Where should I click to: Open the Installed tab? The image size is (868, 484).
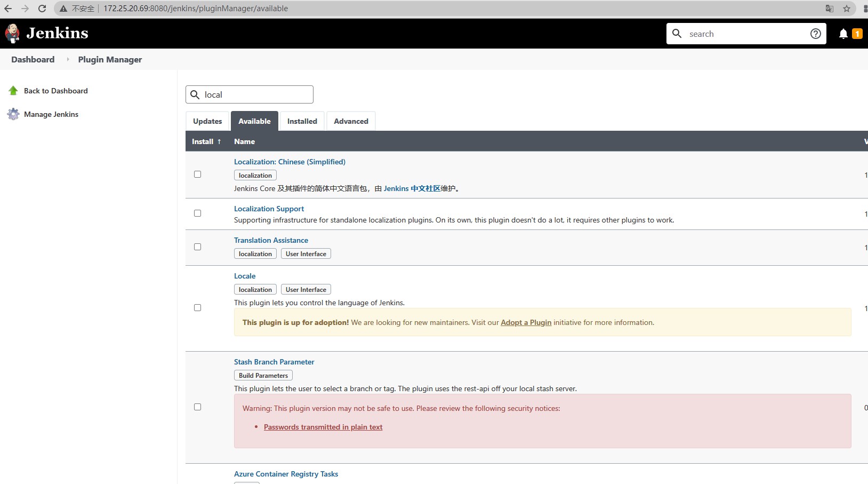click(302, 121)
